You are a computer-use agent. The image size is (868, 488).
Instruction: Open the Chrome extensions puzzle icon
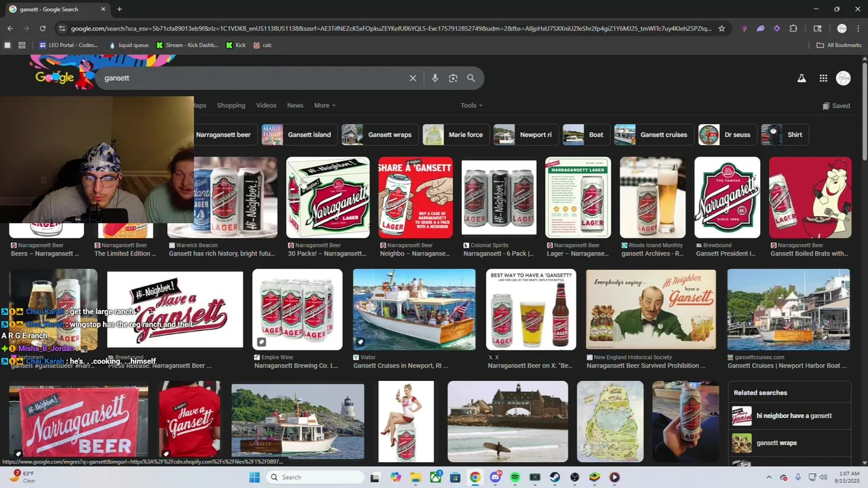[x=793, y=28]
